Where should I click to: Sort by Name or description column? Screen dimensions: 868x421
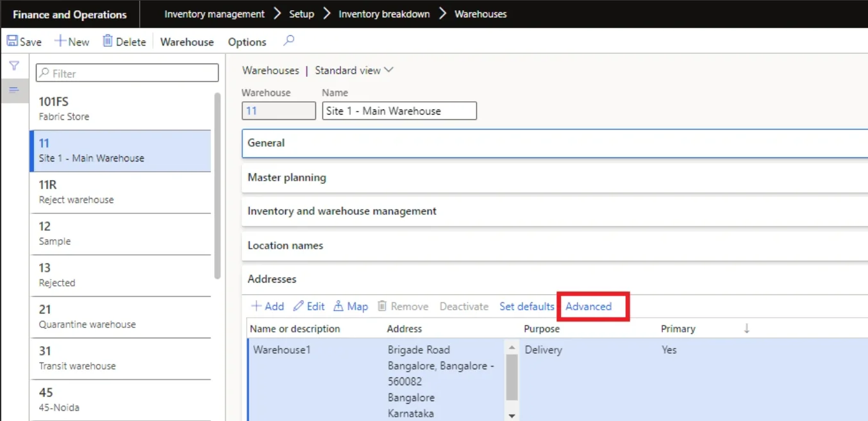tap(295, 329)
